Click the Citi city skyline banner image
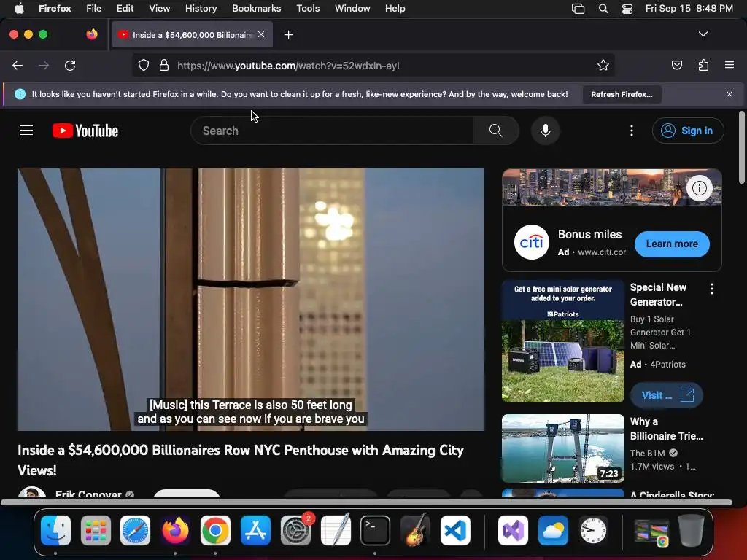Screen dimensions: 747x560 click(612, 187)
